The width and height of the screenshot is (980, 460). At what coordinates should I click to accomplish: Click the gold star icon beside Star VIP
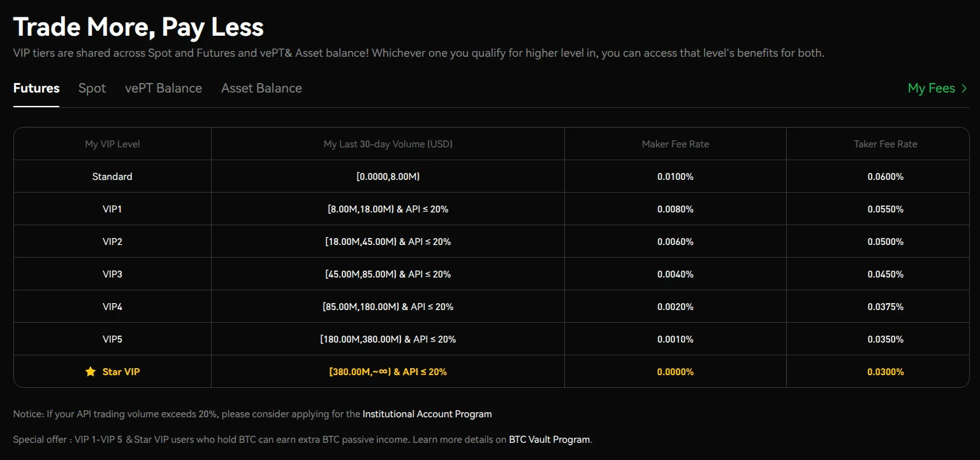(91, 371)
